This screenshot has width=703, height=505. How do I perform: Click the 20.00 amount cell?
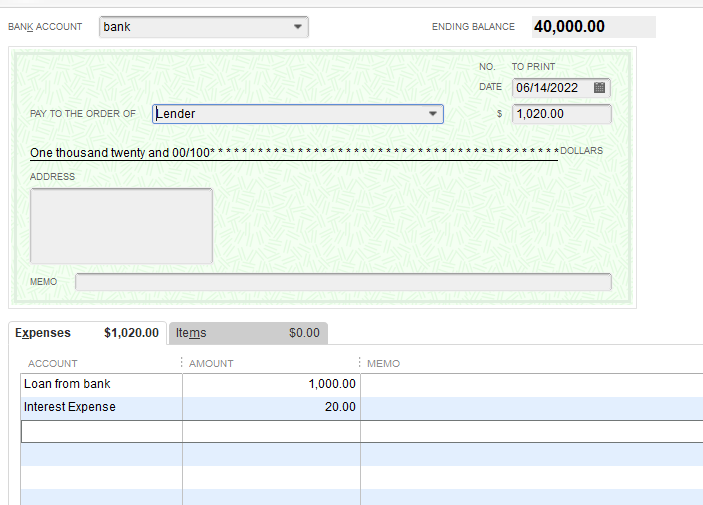[271, 407]
